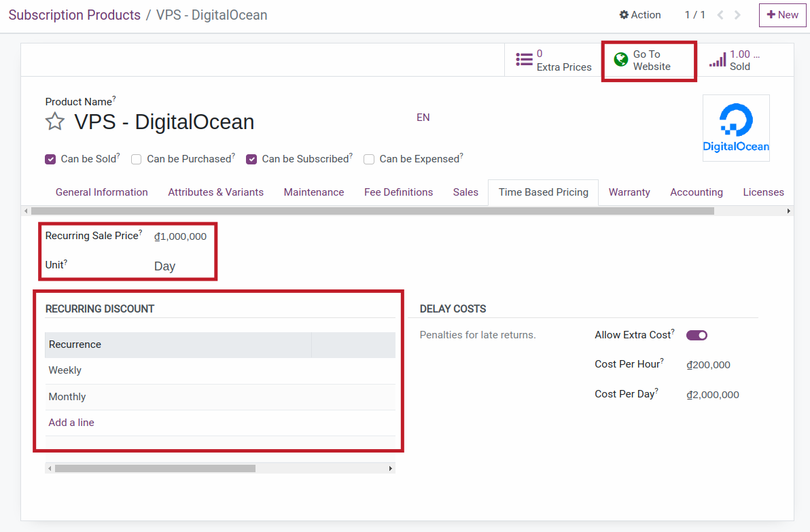Open the Sales tab
810x532 pixels.
coord(465,192)
